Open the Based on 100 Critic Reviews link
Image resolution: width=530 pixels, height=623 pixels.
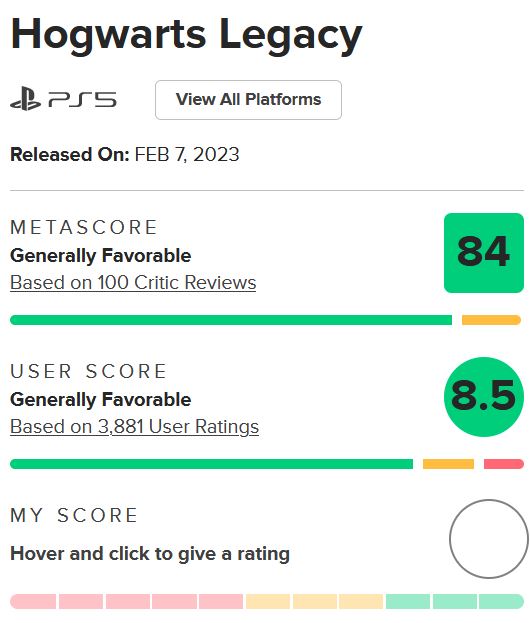pyautogui.click(x=133, y=283)
